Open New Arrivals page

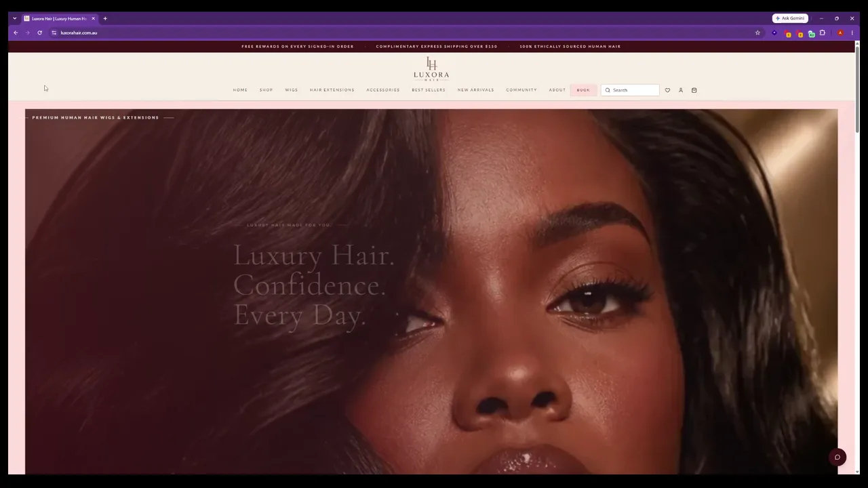475,90
